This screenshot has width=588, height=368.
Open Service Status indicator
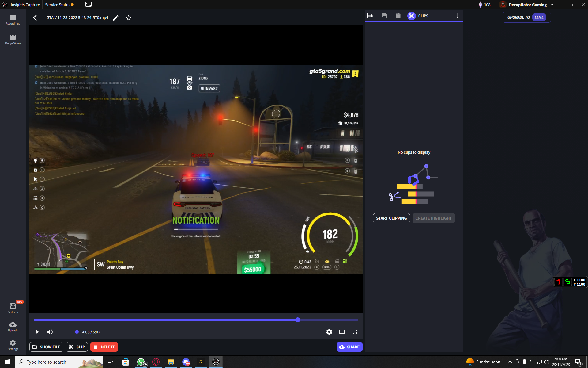tap(59, 5)
